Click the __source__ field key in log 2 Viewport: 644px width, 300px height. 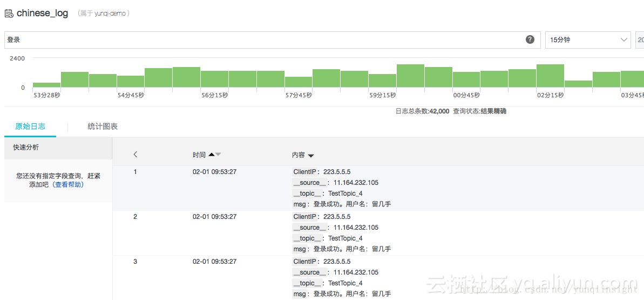pos(310,227)
